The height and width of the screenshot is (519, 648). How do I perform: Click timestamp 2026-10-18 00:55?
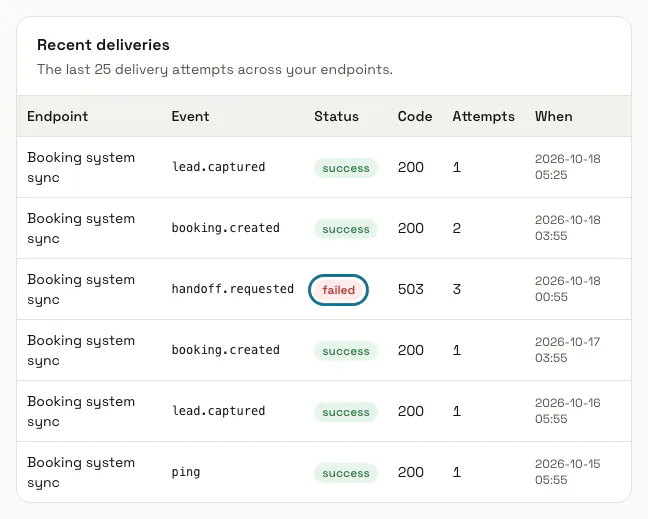[x=567, y=289]
